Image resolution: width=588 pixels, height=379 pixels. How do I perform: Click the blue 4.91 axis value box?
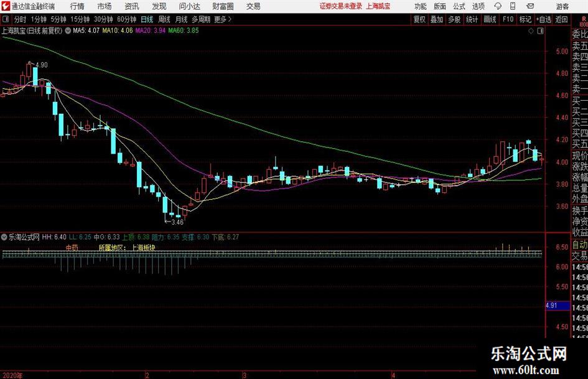[558, 306]
